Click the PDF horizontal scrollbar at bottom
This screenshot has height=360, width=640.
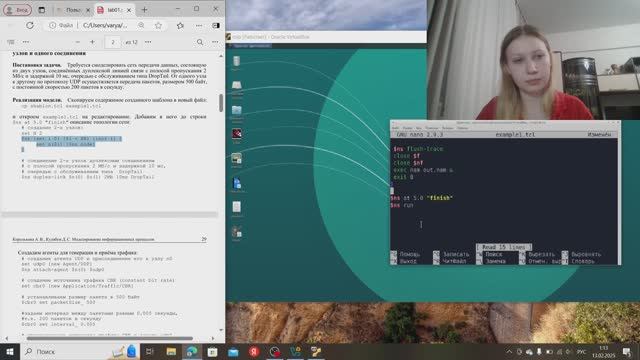pyautogui.click(x=109, y=338)
